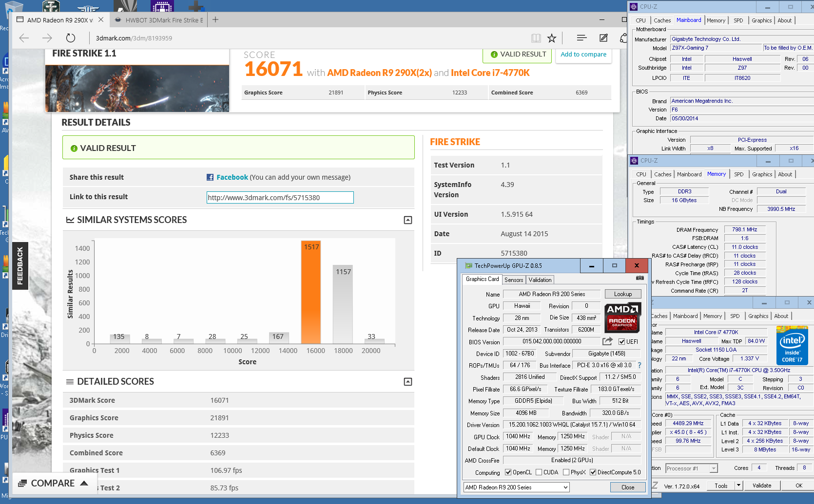Click OK button in CPU-Z

tap(799, 485)
